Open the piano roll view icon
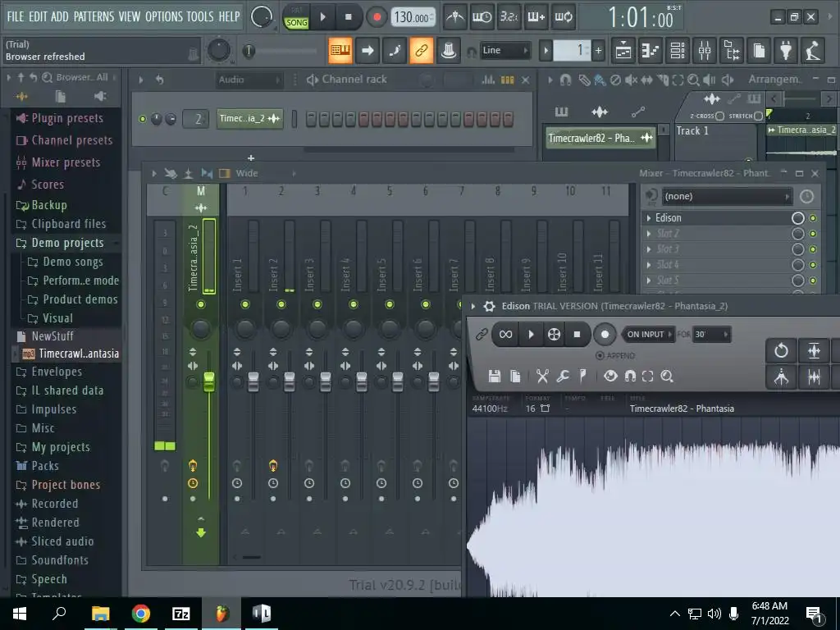 click(651, 51)
